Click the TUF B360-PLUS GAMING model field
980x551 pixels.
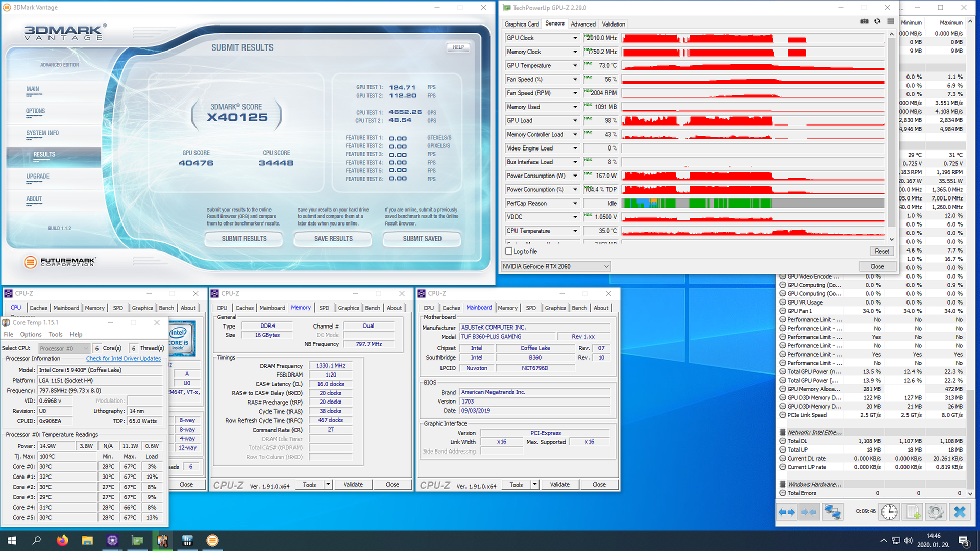[507, 337]
